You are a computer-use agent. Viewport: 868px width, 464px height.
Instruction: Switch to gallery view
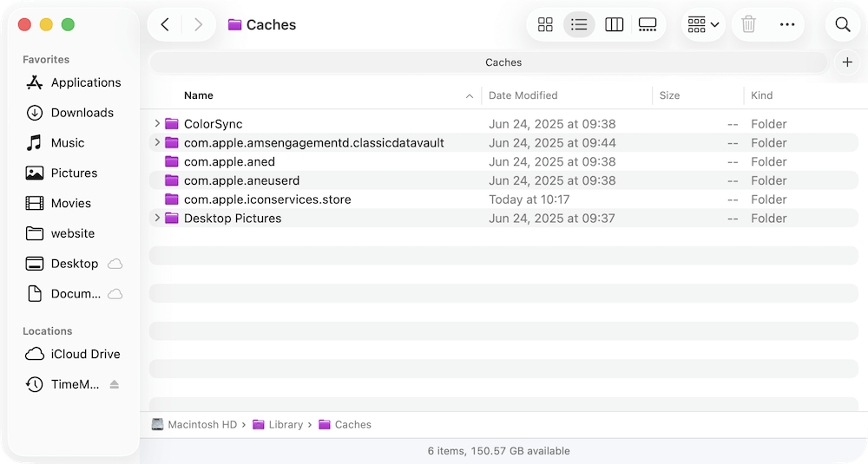point(648,24)
